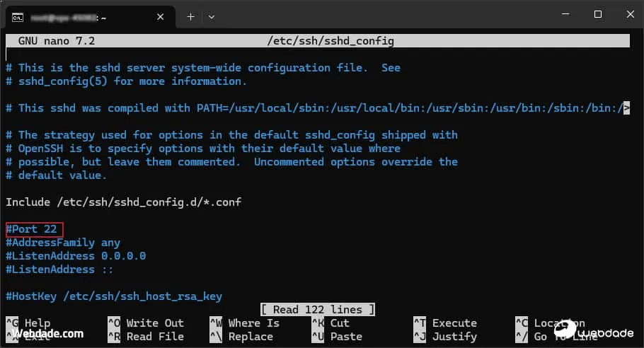The image size is (644, 348).
Task: Click the #ListenAddress 0.0.0.0 line
Action: pos(76,256)
